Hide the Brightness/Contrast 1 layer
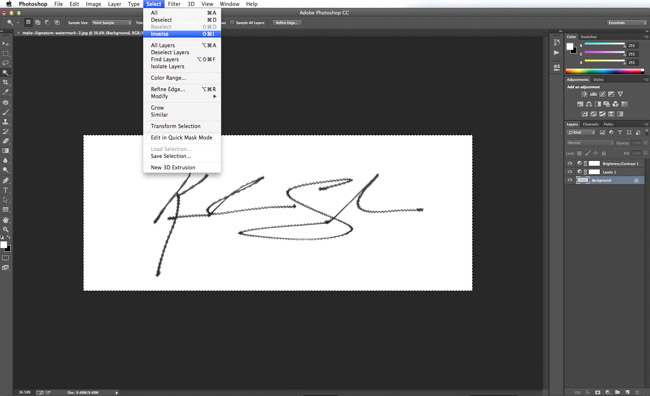 570,163
